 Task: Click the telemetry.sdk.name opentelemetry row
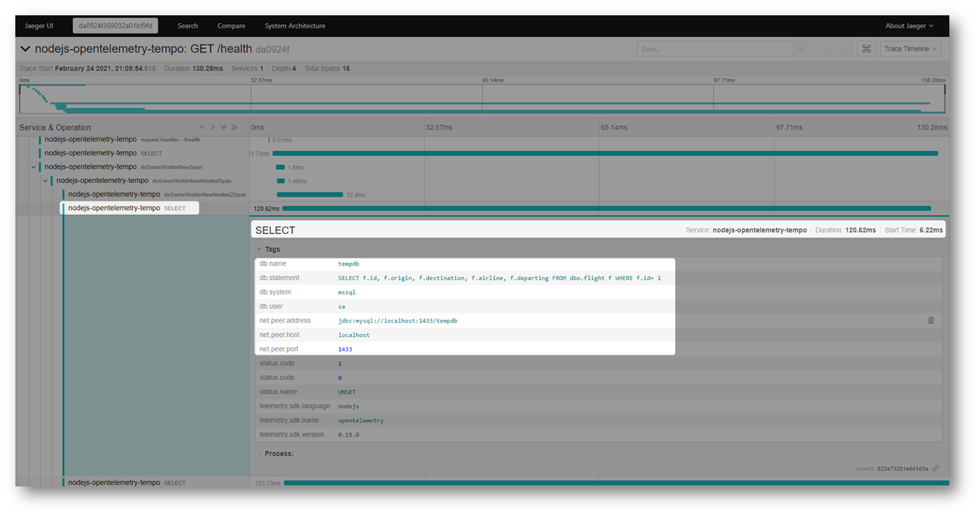coord(598,420)
